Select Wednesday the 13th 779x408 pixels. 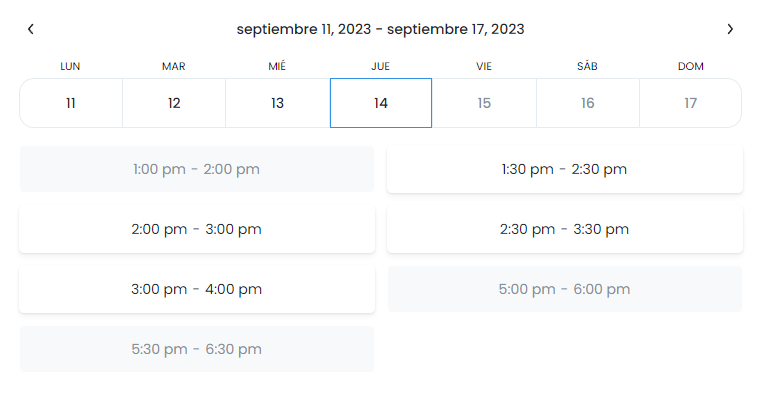(277, 103)
